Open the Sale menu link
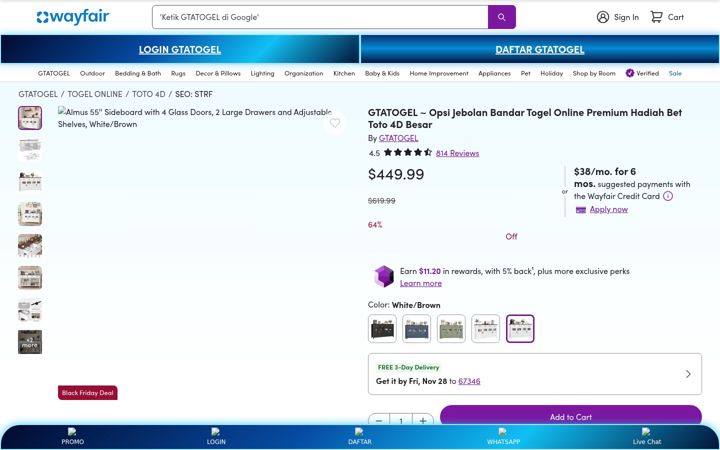Screen dimensions: 720x450 675,73
